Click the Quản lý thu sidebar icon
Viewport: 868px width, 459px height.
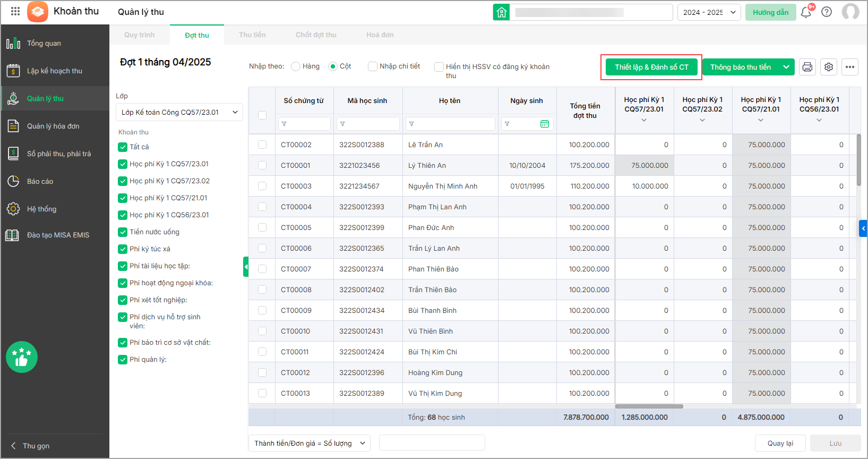13,98
